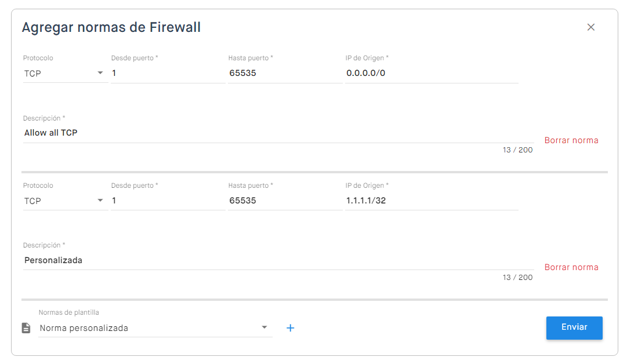Edit the Allow all TCP description field
627x364 pixels.
click(x=278, y=133)
